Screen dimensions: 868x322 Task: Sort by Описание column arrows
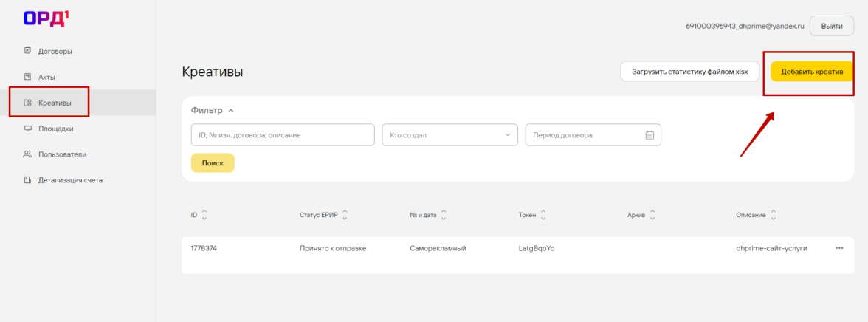tap(774, 215)
